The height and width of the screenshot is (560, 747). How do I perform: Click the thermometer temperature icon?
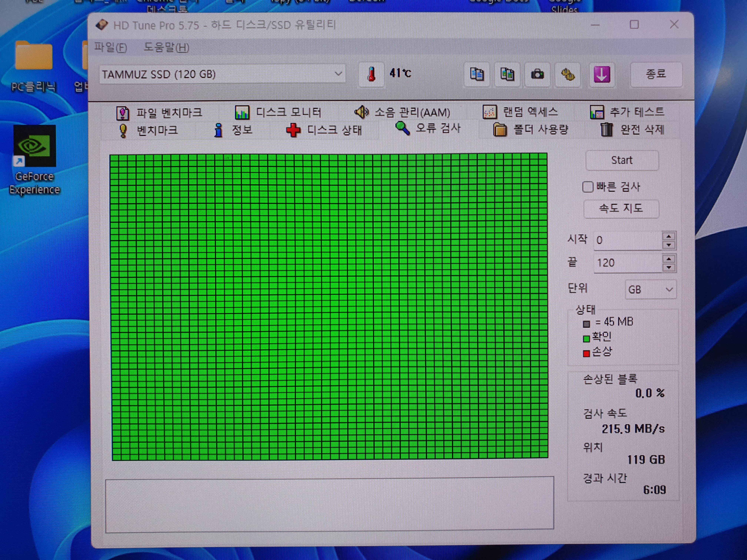coord(371,74)
